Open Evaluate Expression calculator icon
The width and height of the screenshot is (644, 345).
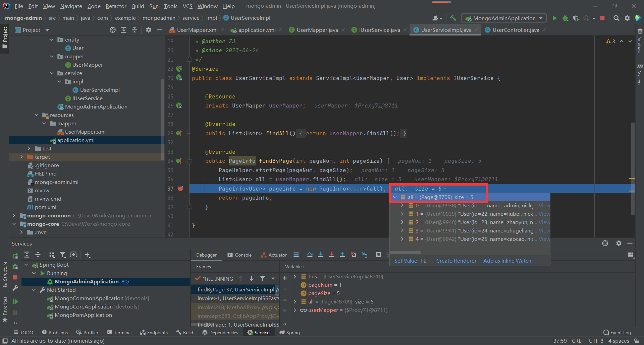tap(378, 255)
